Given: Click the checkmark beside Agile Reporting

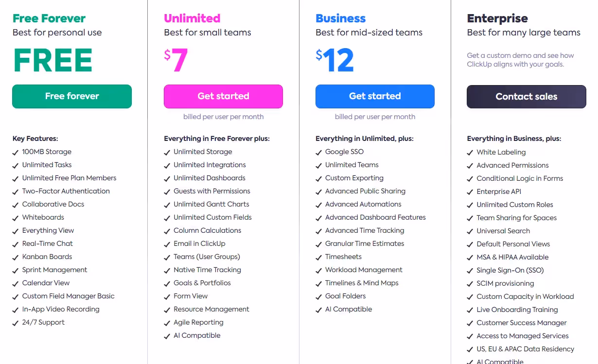Looking at the screenshot, I should coord(167,322).
